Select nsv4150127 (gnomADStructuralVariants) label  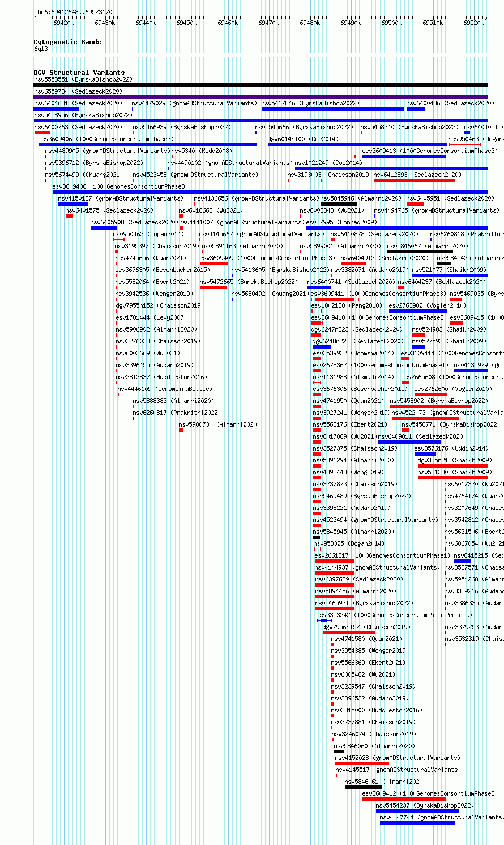[x=121, y=199]
